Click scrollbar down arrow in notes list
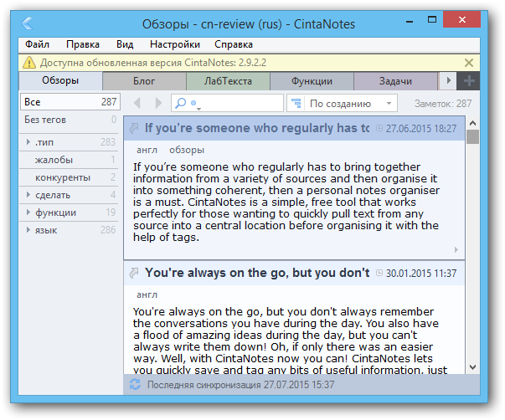 pyautogui.click(x=472, y=367)
